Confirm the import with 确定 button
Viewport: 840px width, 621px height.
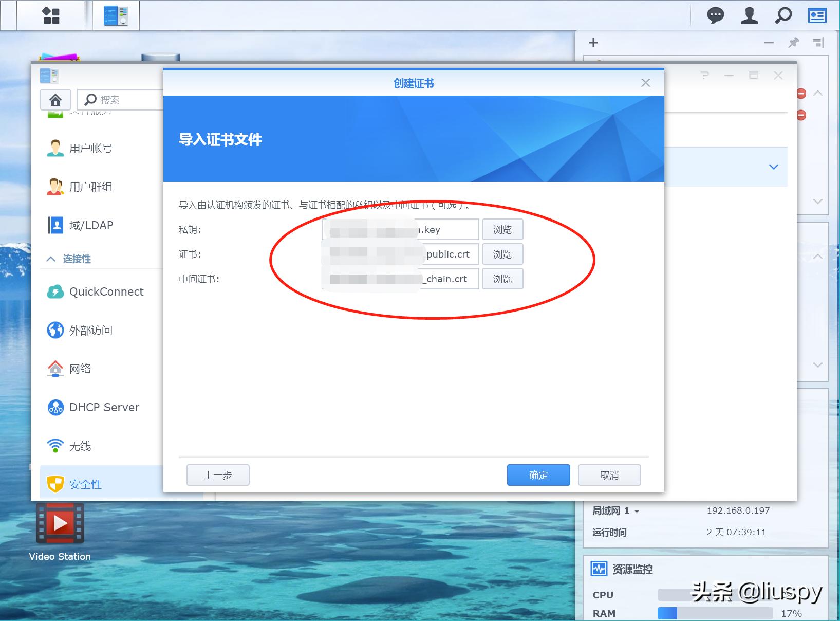pos(538,475)
